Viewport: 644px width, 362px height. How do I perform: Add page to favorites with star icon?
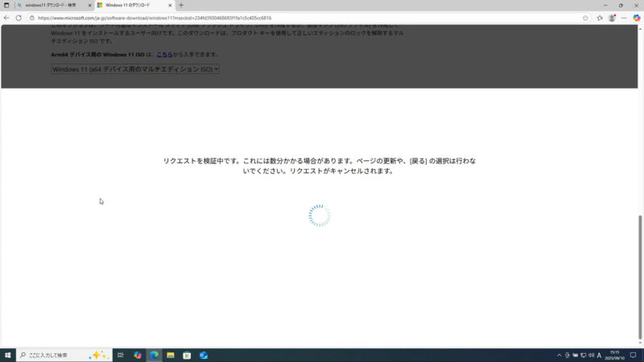tap(585, 18)
